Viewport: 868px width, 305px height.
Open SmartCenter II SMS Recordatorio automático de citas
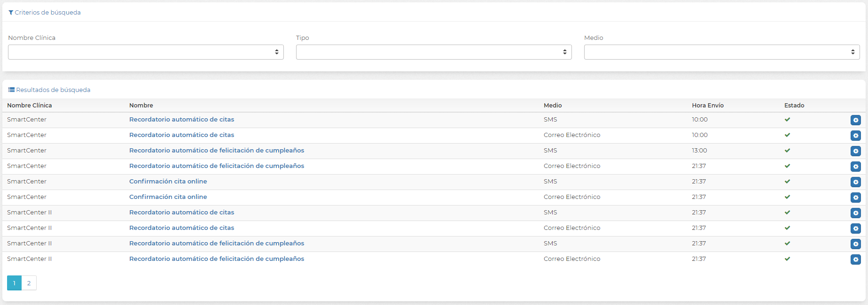tap(181, 213)
